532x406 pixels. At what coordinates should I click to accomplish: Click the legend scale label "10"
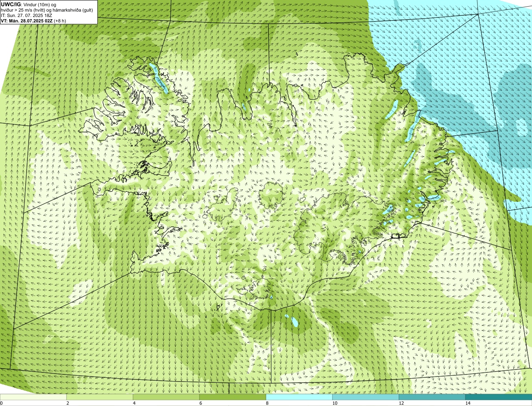[335, 403]
